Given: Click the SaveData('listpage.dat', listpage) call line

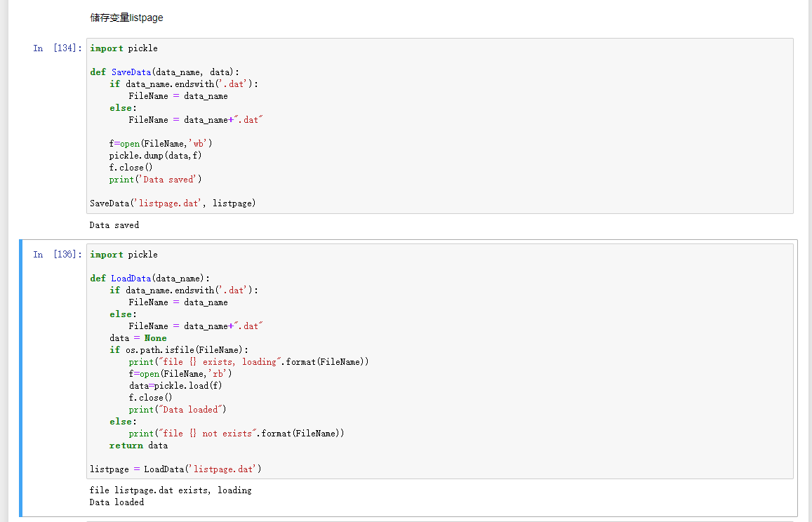Looking at the screenshot, I should pyautogui.click(x=173, y=203).
